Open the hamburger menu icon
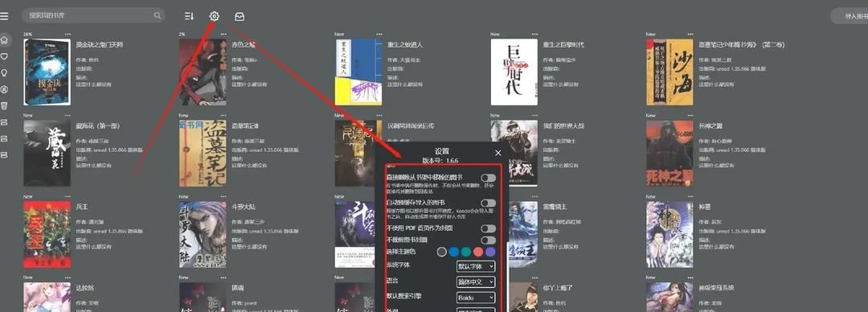This screenshot has height=312, width=868. (5, 16)
